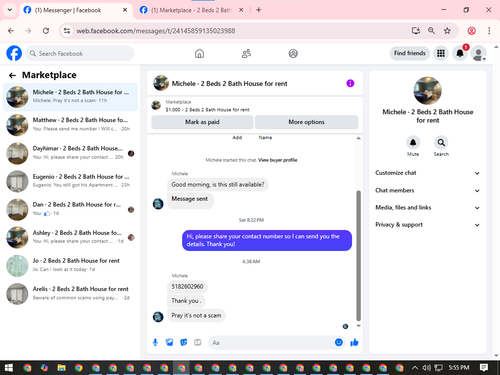The image size is (500, 375).
Task: Click the message with phone number 5182602960
Action: (x=187, y=286)
